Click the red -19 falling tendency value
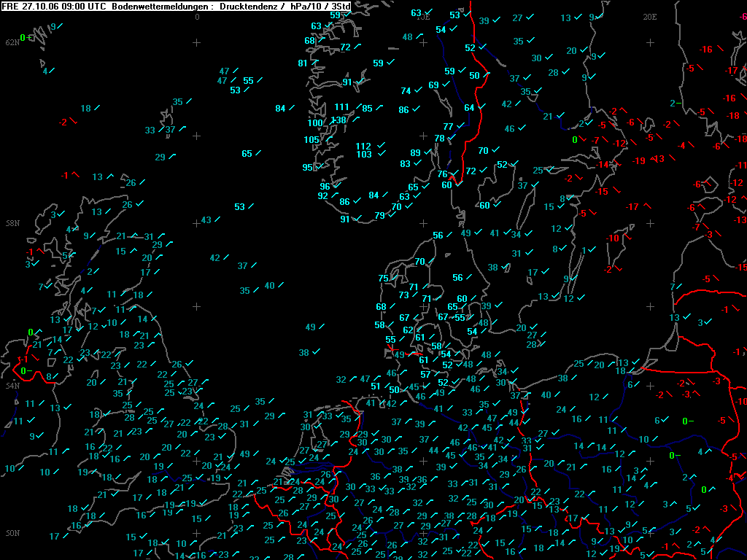Screen dimensions: 747x560 638,161
